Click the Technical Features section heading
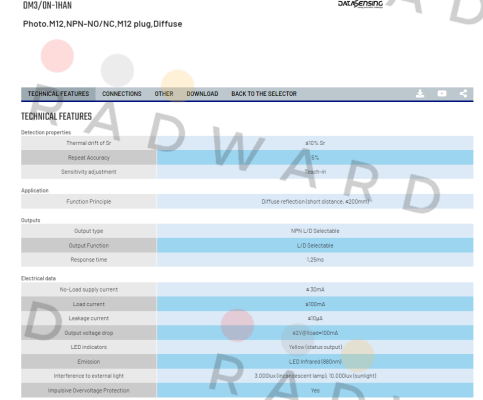The height and width of the screenshot is (400, 483). 56,116
